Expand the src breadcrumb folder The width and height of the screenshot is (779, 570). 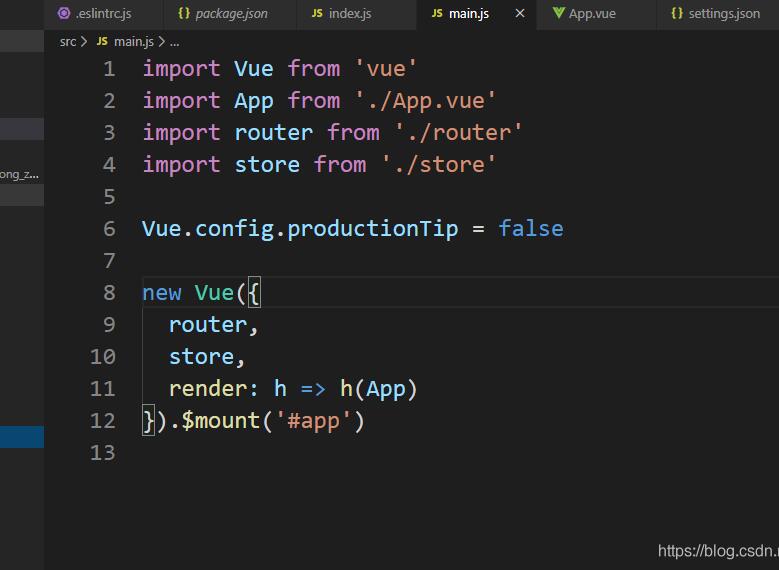[x=67, y=42]
